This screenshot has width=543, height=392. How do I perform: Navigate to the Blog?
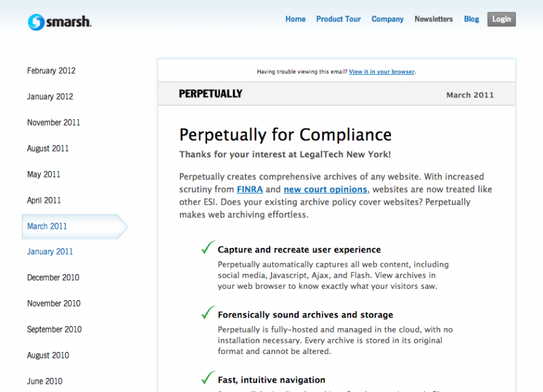tap(471, 19)
